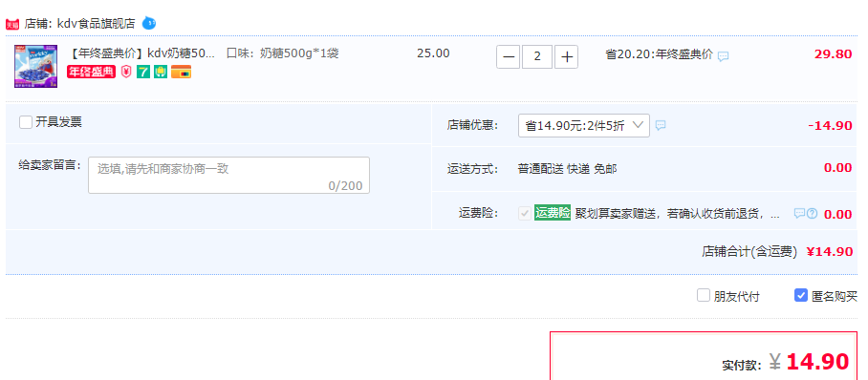868x380 pixels.
Task: Click the orange credit card payment icon
Action: [181, 72]
